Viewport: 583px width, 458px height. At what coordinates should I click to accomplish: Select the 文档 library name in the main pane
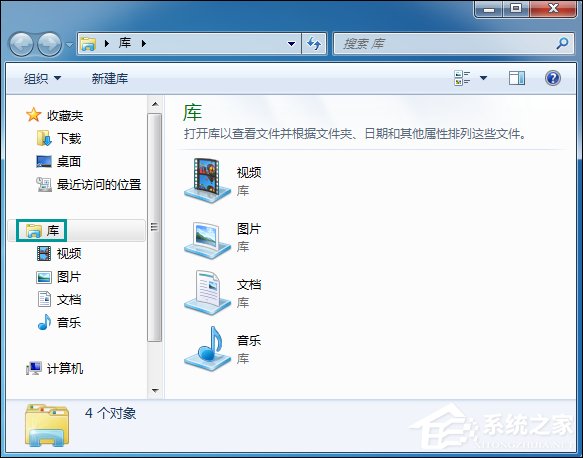pyautogui.click(x=249, y=285)
